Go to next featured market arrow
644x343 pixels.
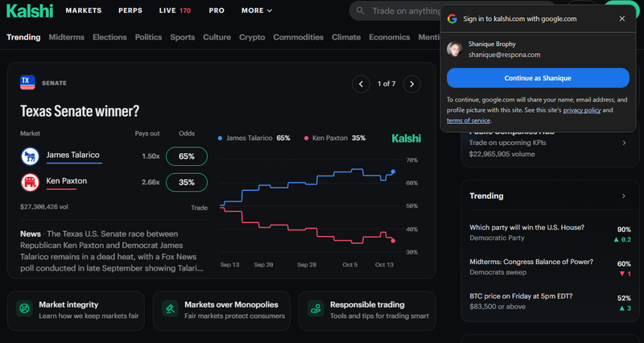coord(411,85)
